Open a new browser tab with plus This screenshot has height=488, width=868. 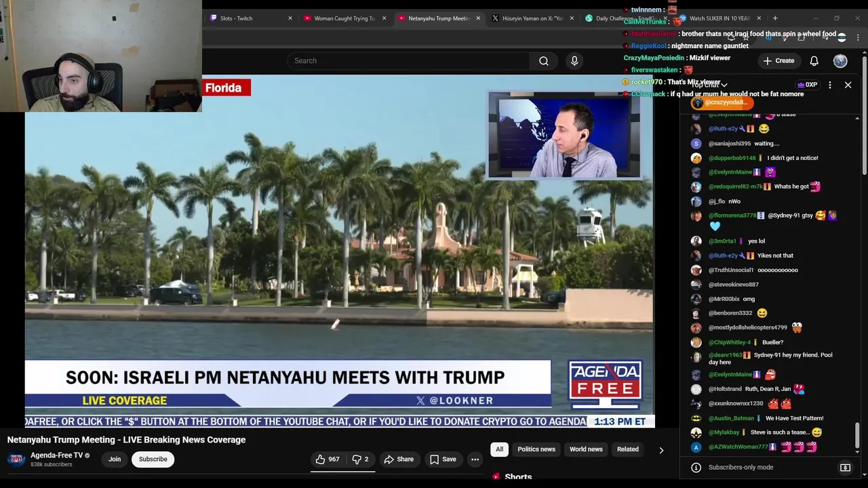click(x=775, y=18)
